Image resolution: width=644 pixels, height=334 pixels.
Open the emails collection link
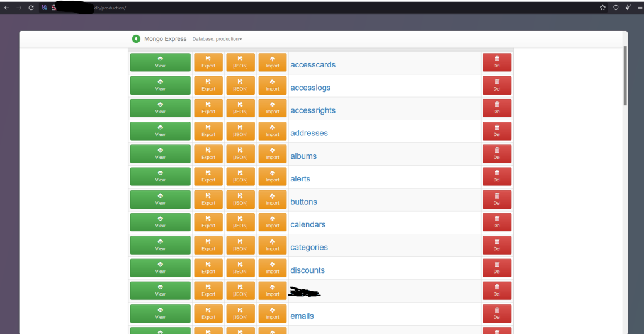[x=302, y=316]
